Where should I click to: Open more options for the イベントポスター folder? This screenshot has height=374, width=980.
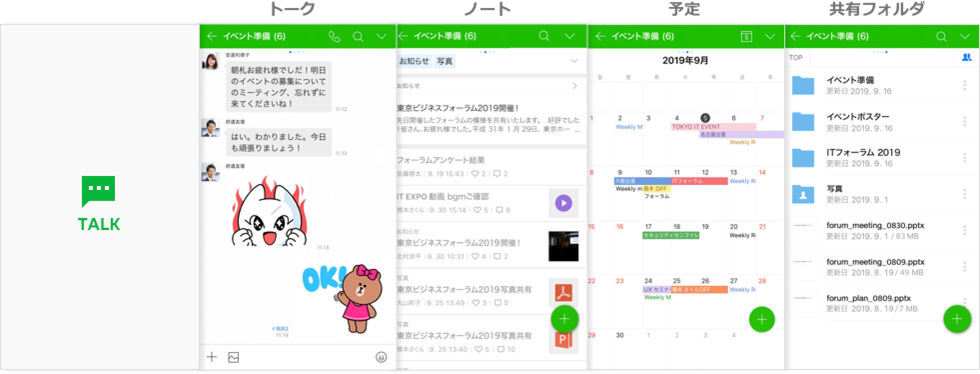point(965,121)
